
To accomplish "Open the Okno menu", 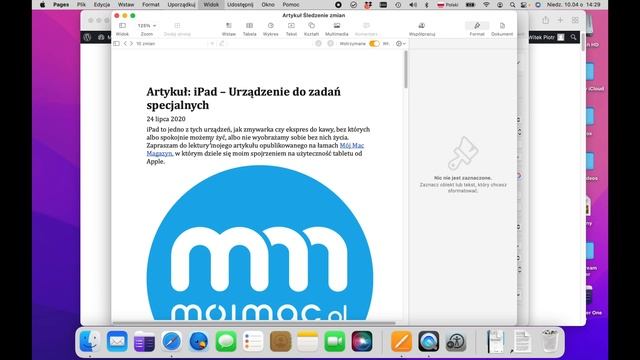I will (x=268, y=4).
